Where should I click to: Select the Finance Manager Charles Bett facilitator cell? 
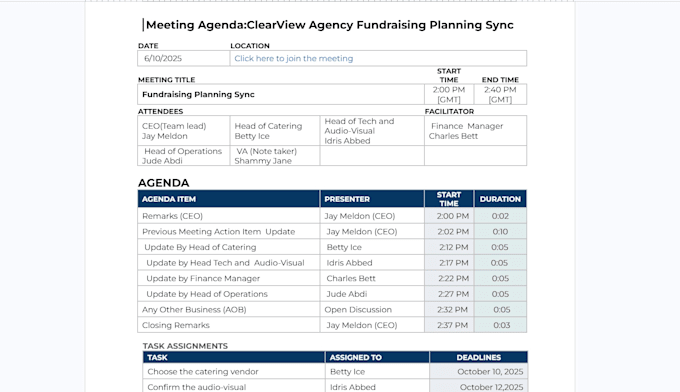pos(475,131)
